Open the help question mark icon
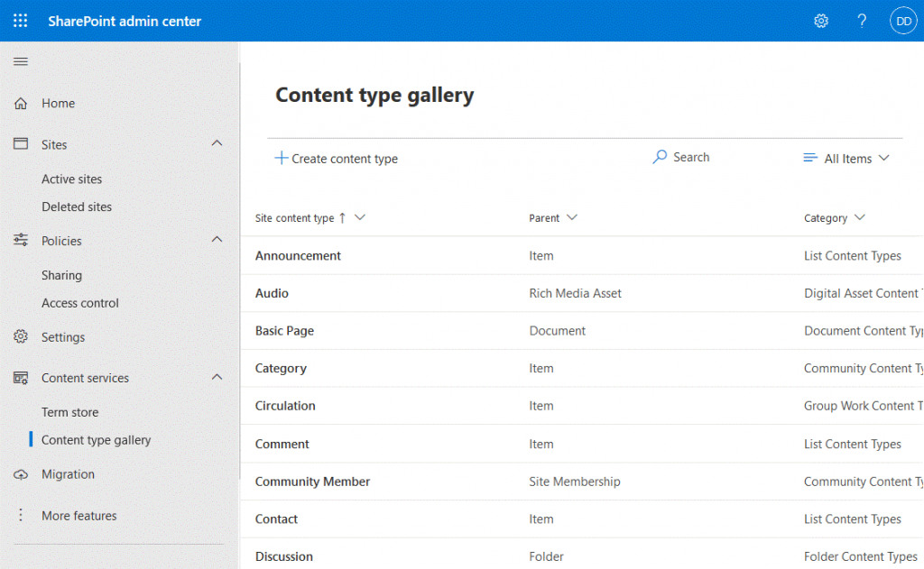Viewport: 924px width, 569px height. (x=861, y=20)
